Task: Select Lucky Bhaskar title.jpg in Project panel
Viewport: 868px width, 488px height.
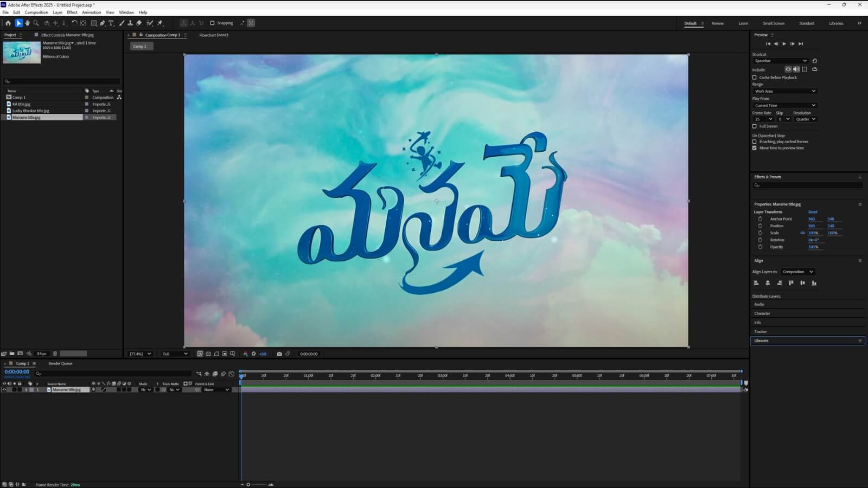Action: coord(31,111)
